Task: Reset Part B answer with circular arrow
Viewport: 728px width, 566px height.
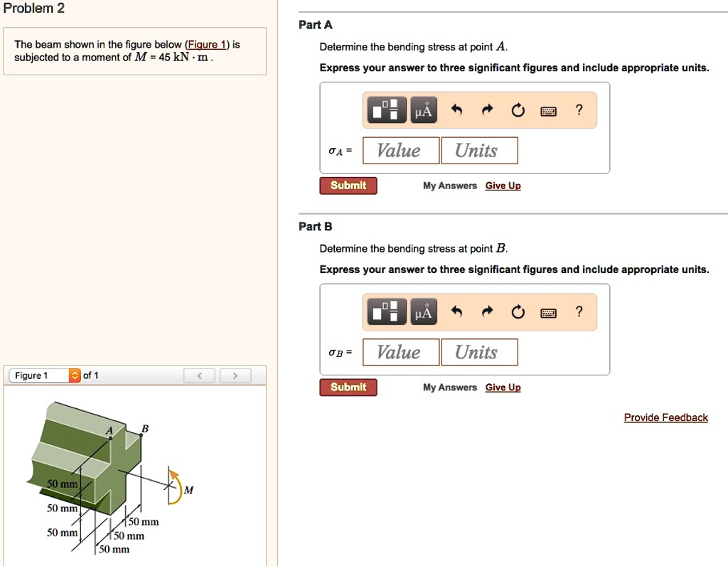Action: pyautogui.click(x=518, y=312)
